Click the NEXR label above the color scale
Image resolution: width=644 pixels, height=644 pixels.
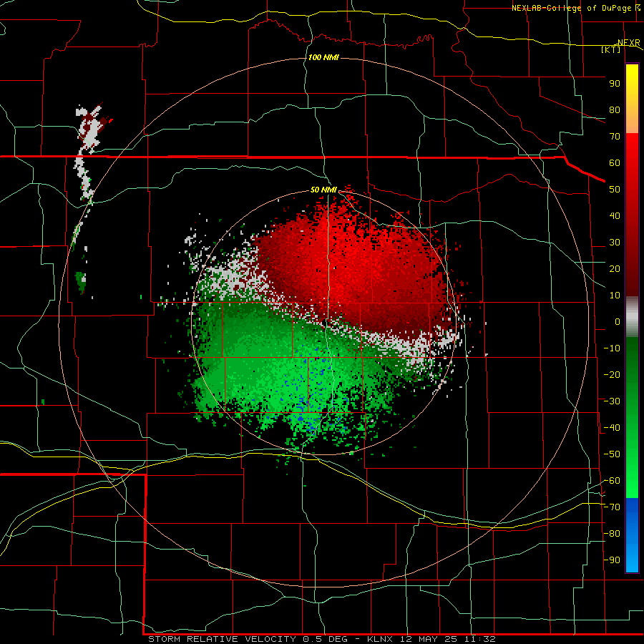coord(629,43)
